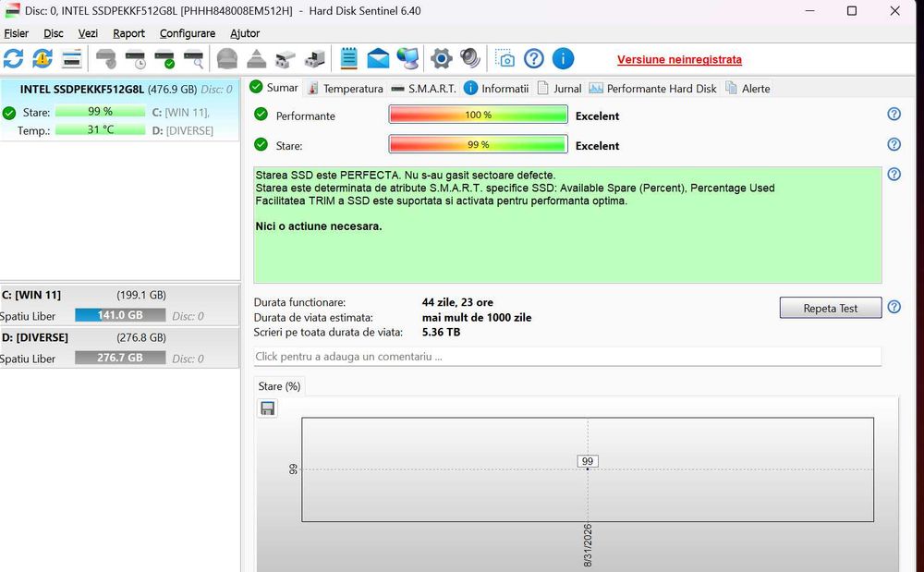This screenshot has height=572, width=924.
Task: Click the Versiune neinregistrata link
Action: point(679,59)
